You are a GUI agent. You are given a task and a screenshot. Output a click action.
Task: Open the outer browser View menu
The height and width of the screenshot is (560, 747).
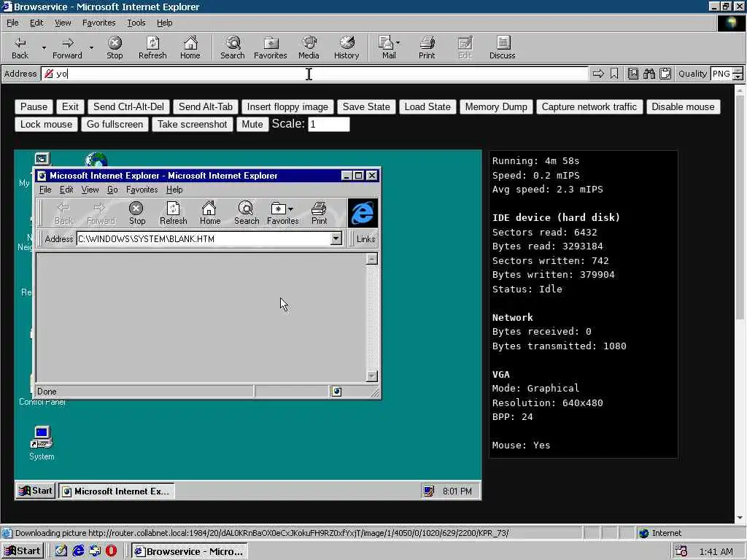(63, 23)
